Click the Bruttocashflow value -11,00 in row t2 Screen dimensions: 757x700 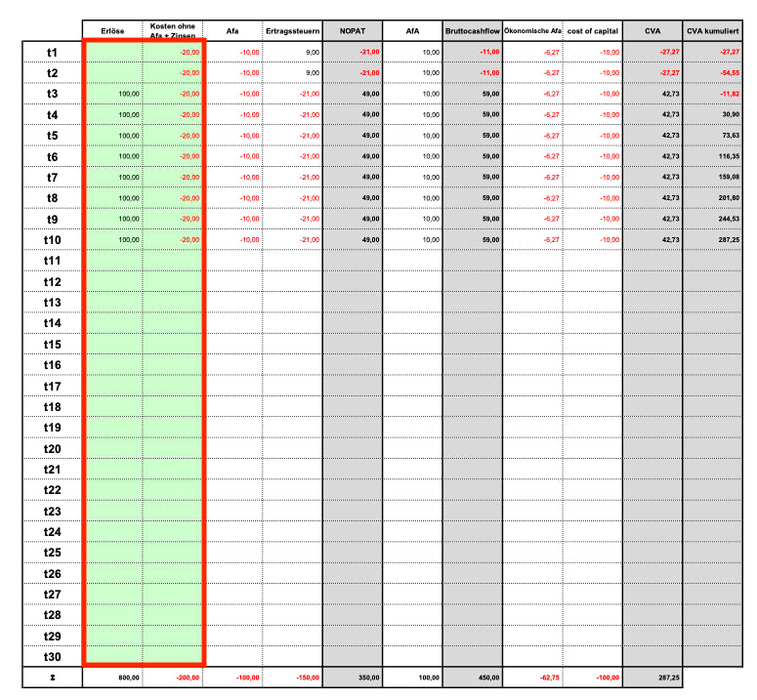click(489, 73)
